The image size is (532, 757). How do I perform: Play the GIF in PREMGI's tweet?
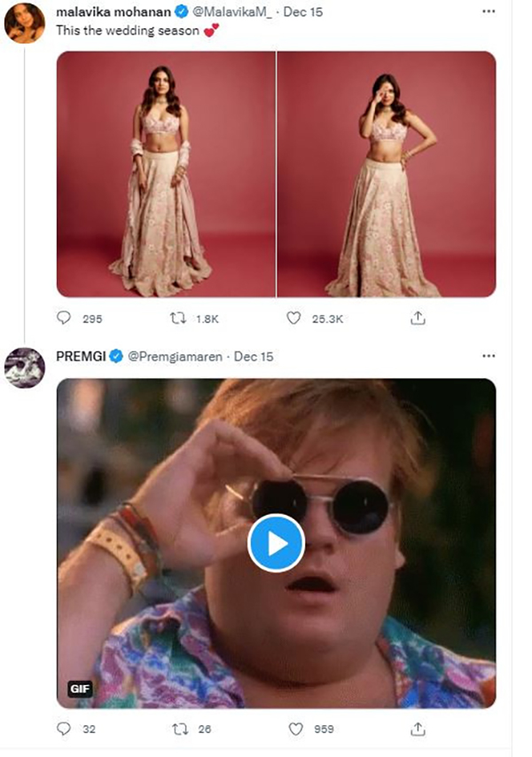click(x=276, y=543)
